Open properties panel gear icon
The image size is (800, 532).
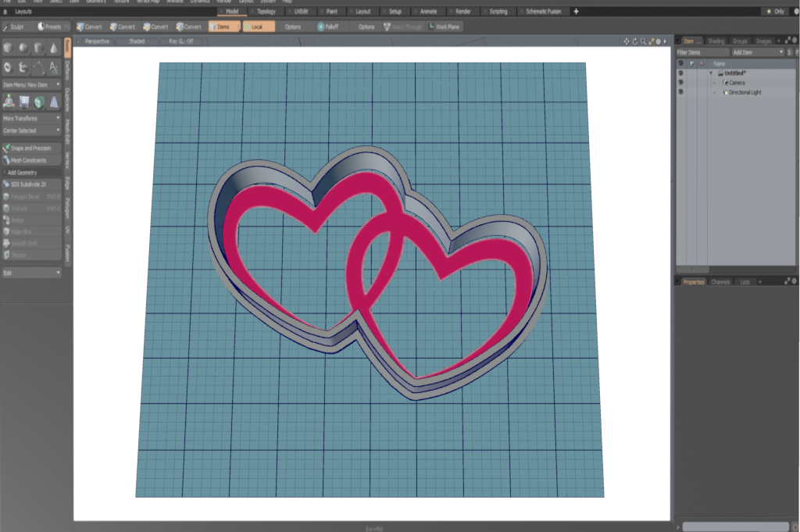pyautogui.click(x=795, y=281)
